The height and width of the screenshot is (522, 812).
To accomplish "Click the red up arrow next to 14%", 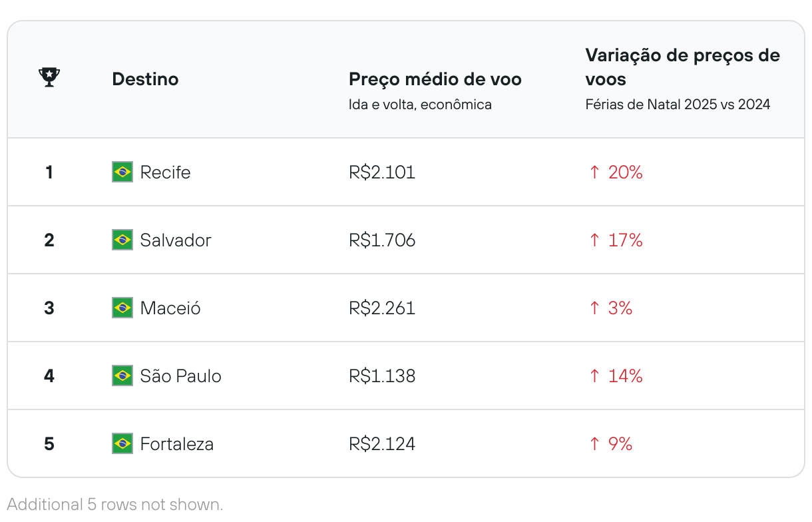I will pyautogui.click(x=594, y=376).
